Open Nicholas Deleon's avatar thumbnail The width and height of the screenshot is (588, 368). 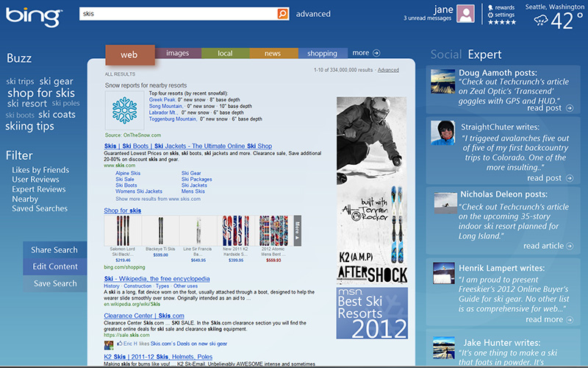(445, 203)
